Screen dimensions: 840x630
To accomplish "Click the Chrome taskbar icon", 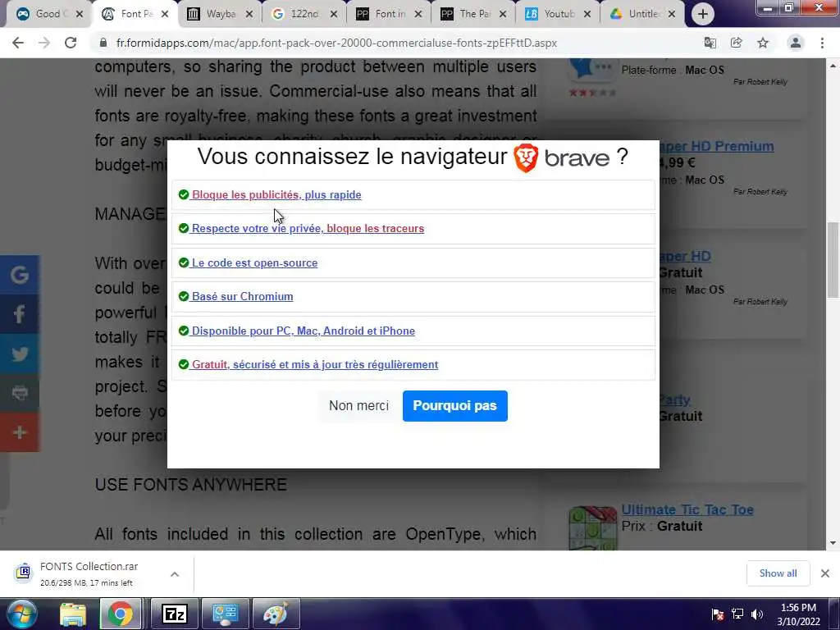I will pos(121,614).
